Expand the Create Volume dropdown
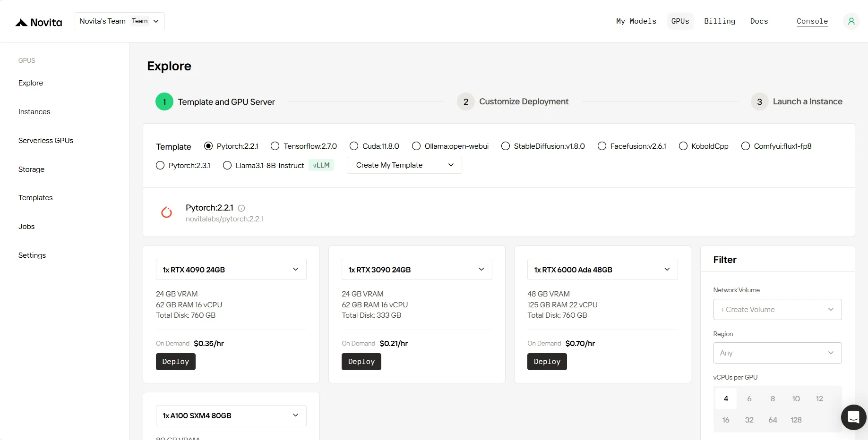Screen dimensions: 868x440 pyautogui.click(x=777, y=310)
